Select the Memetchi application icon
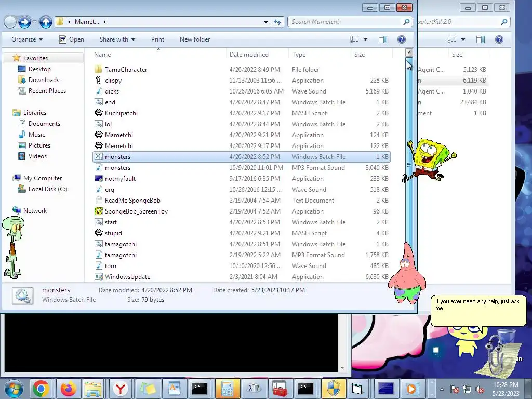Image resolution: width=532 pixels, height=399 pixels. pyautogui.click(x=98, y=145)
